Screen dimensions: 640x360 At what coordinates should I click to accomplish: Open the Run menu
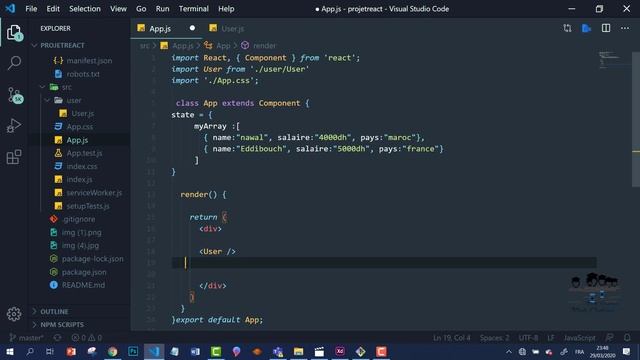162,9
